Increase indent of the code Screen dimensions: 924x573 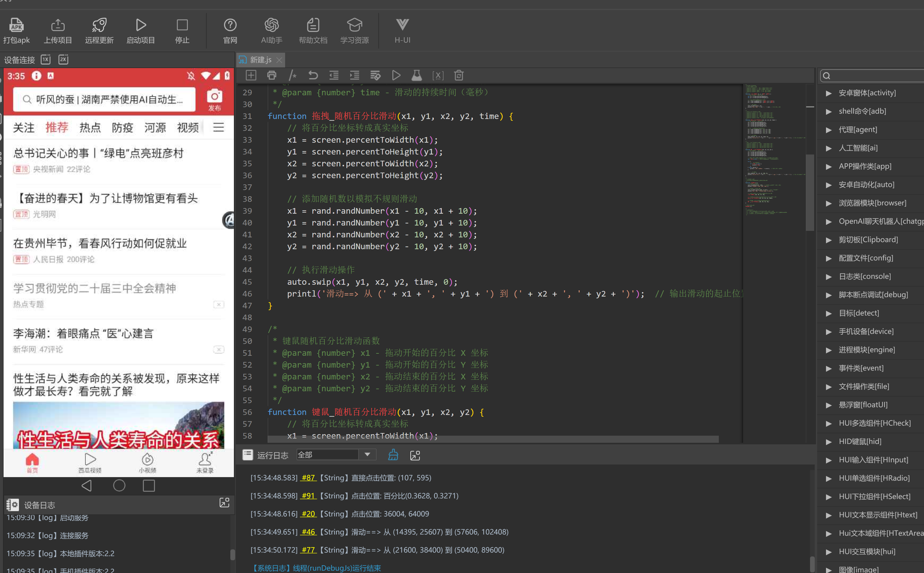355,75
